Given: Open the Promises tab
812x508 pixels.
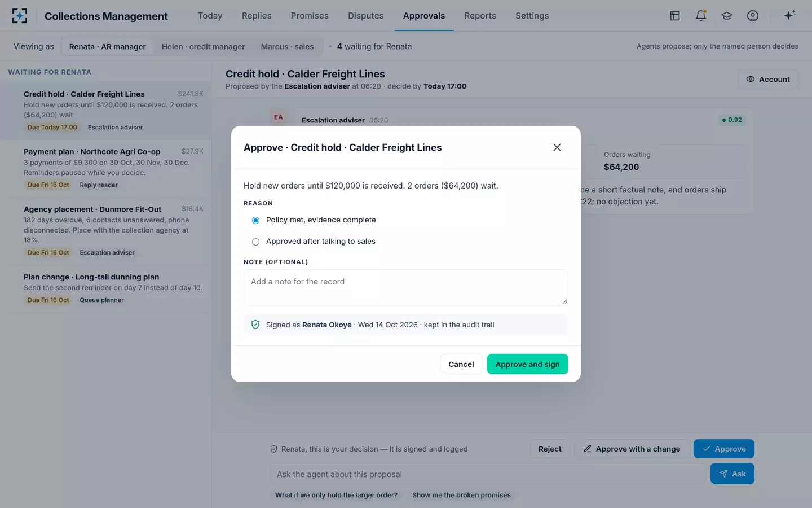Looking at the screenshot, I should coord(310,16).
